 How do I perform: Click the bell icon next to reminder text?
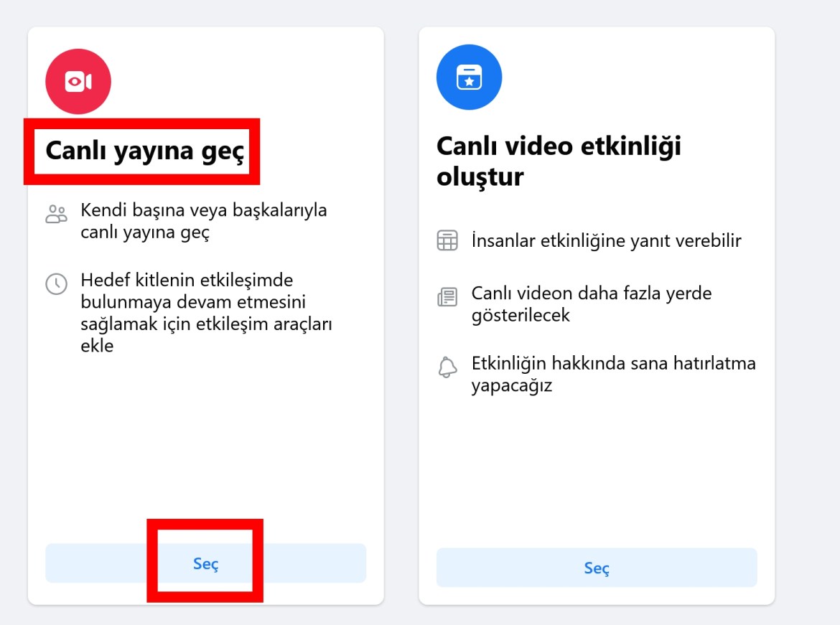pos(447,367)
